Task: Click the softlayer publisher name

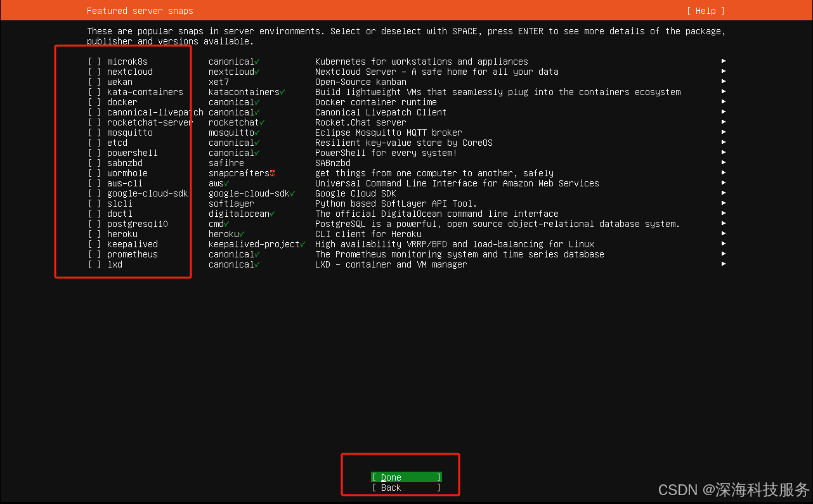Action: click(x=231, y=204)
